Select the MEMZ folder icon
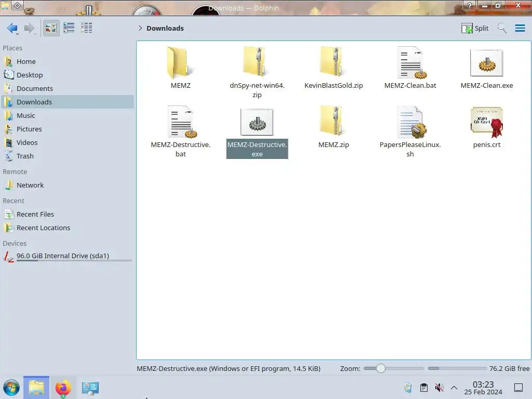This screenshot has height=399, width=532. point(180,62)
